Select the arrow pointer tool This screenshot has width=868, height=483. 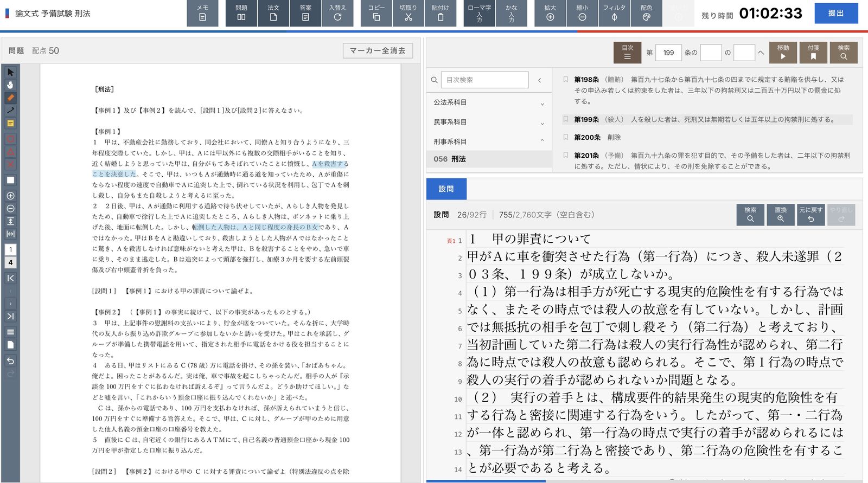click(10, 72)
